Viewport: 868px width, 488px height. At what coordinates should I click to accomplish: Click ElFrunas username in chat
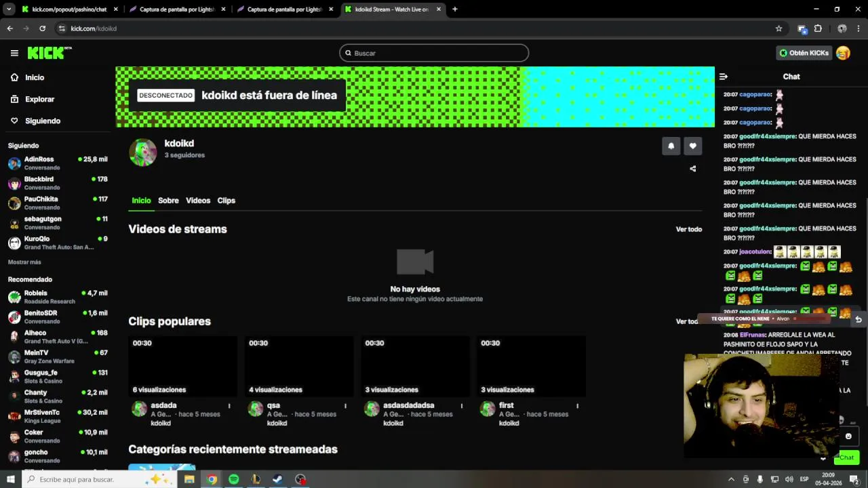pyautogui.click(x=752, y=335)
